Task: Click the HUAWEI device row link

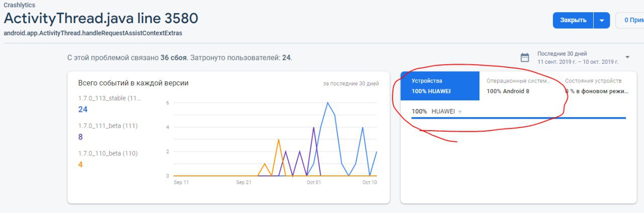Action: [x=443, y=112]
